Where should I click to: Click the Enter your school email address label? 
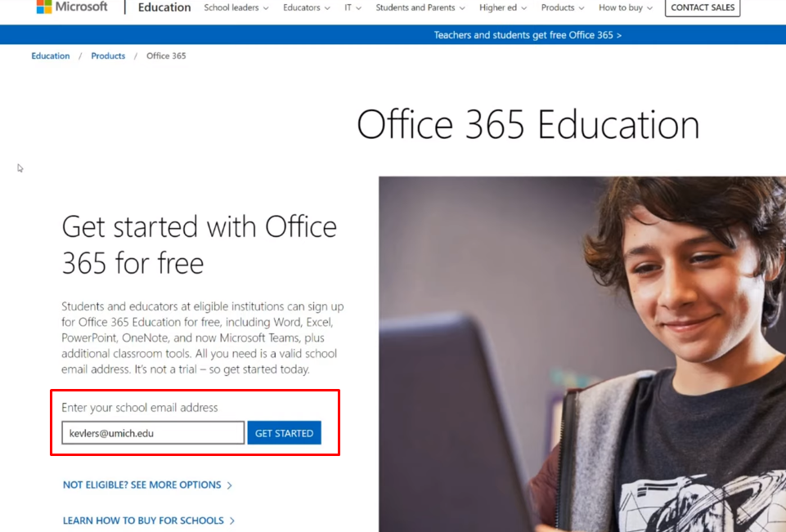(140, 407)
